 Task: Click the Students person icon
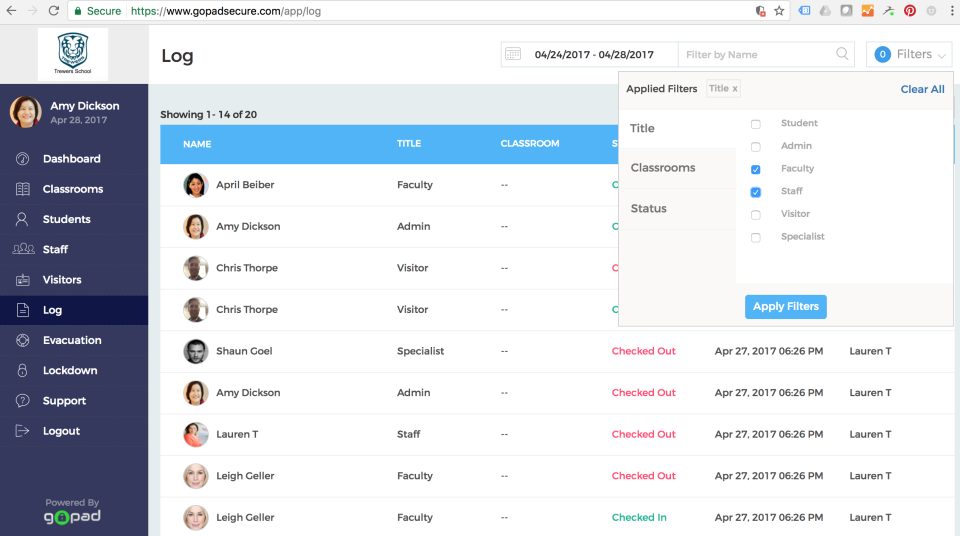[x=22, y=219]
